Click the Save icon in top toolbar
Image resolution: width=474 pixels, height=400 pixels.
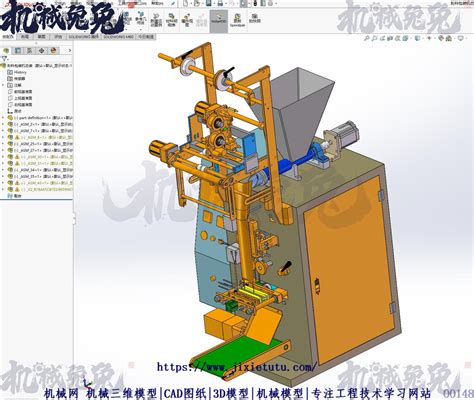[x=208, y=3]
